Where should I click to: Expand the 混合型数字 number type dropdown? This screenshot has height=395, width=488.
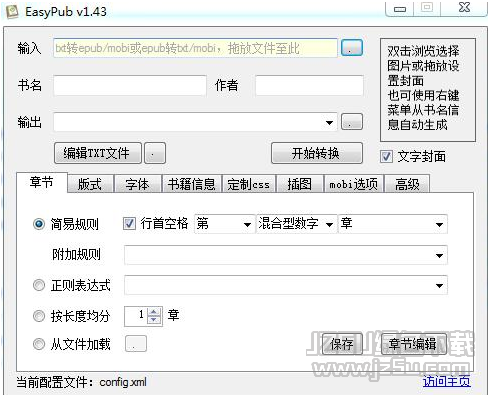tap(329, 224)
